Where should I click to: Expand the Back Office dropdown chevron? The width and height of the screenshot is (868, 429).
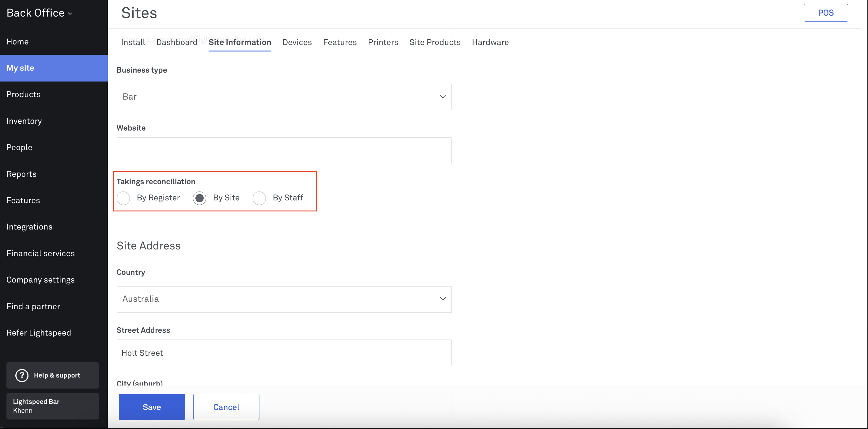(x=70, y=13)
